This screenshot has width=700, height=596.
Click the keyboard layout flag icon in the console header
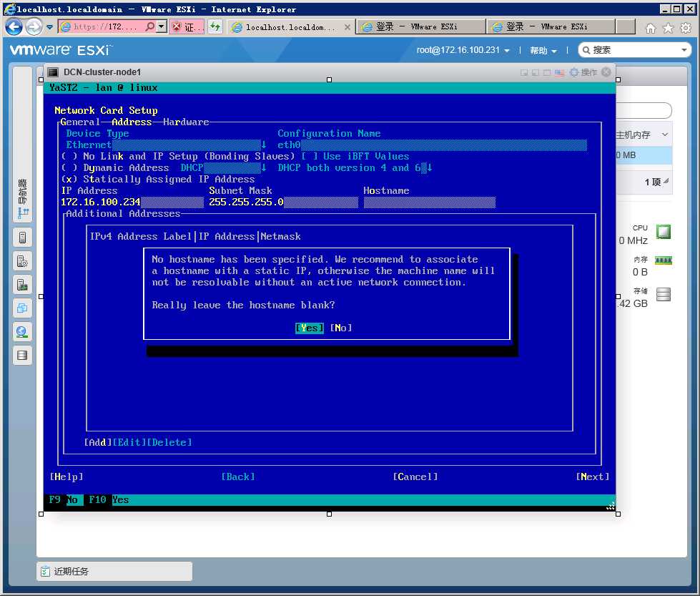pos(559,72)
